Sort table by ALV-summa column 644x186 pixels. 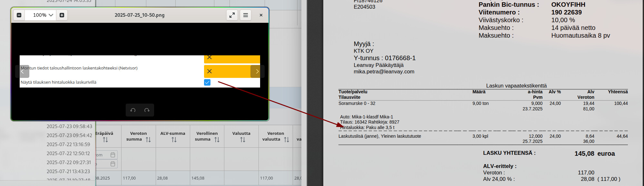click(174, 140)
